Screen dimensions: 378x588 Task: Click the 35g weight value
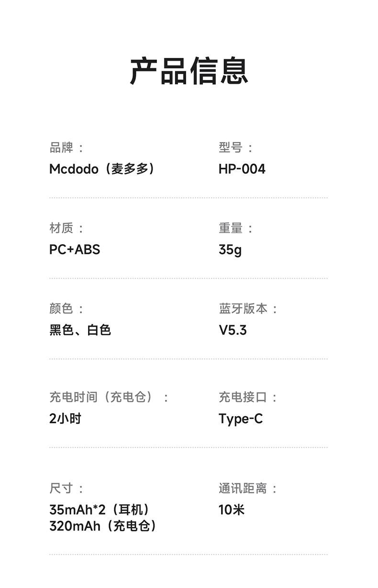pos(230,249)
